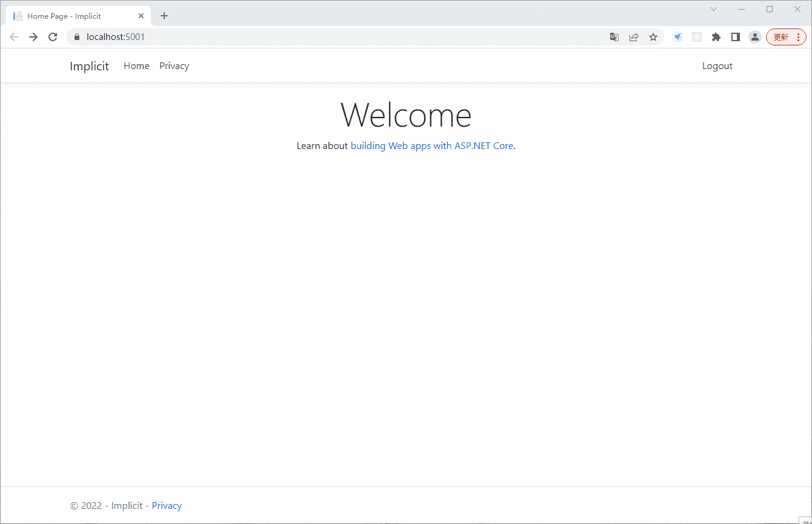Open the translate page icon
Image resolution: width=812 pixels, height=524 pixels.
tap(614, 37)
